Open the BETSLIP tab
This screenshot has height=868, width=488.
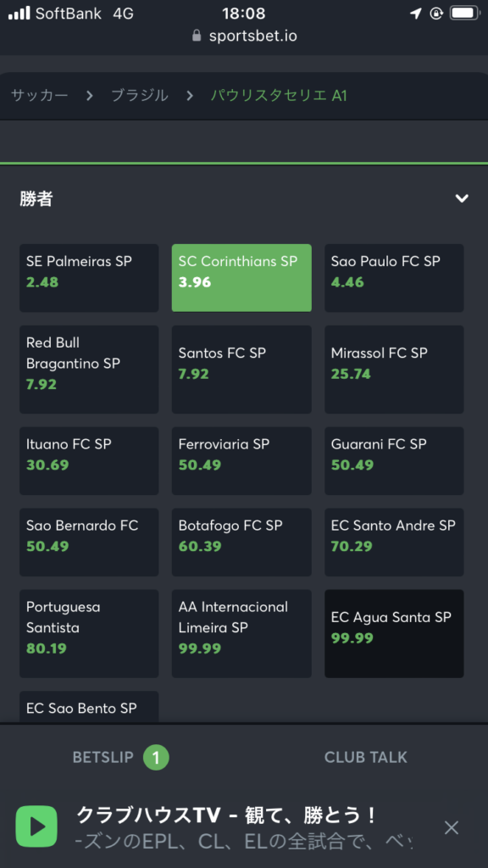120,757
